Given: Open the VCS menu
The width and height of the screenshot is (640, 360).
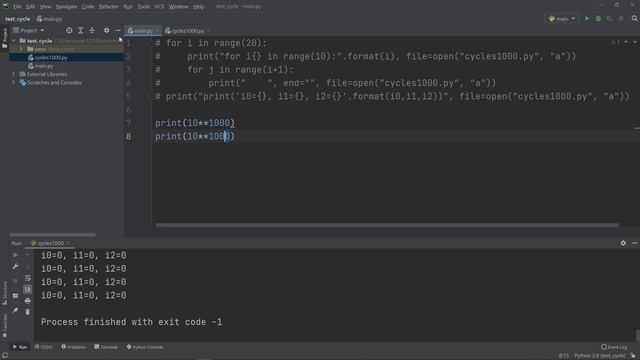Looking at the screenshot, I should tap(159, 7).
